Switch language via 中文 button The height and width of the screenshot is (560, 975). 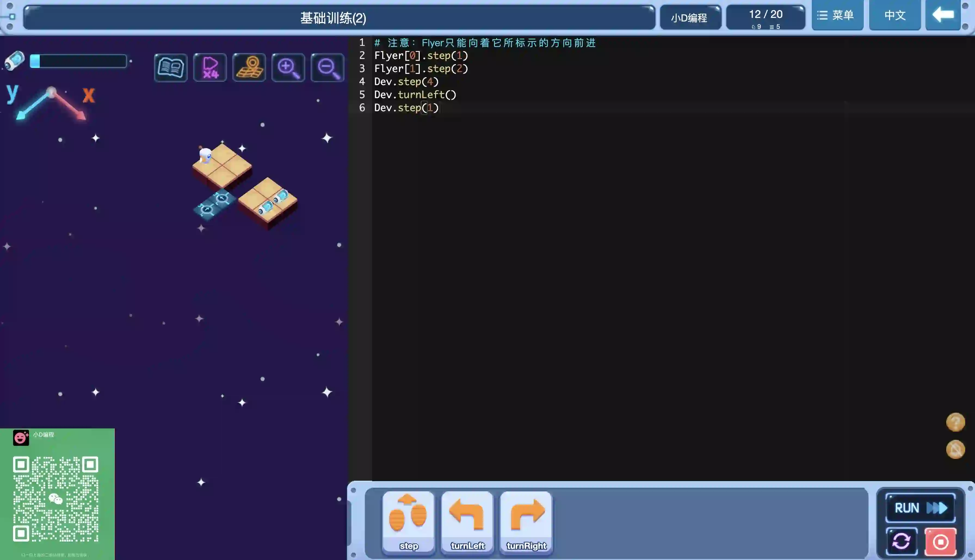tap(894, 15)
